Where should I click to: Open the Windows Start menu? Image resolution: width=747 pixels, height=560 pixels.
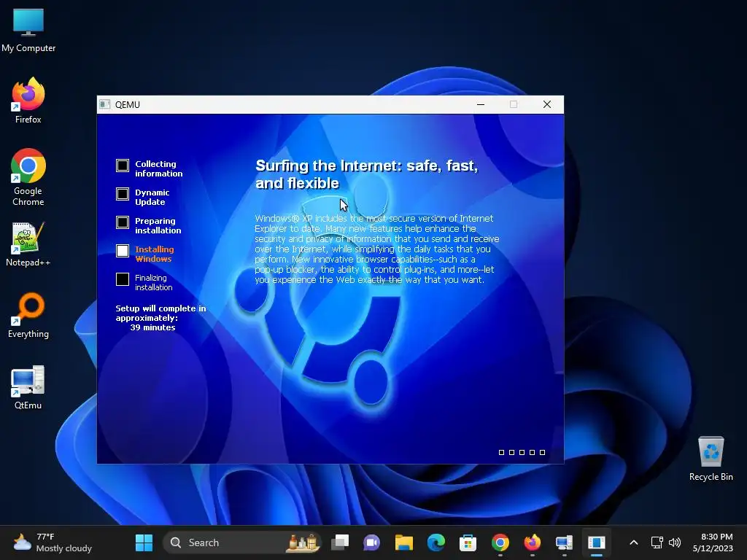tap(144, 542)
